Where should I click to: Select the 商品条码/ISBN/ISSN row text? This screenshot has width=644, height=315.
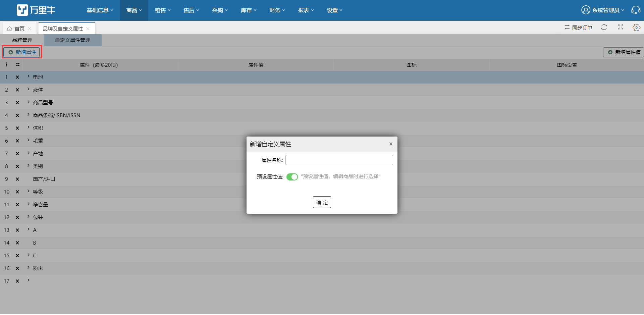pyautogui.click(x=57, y=115)
